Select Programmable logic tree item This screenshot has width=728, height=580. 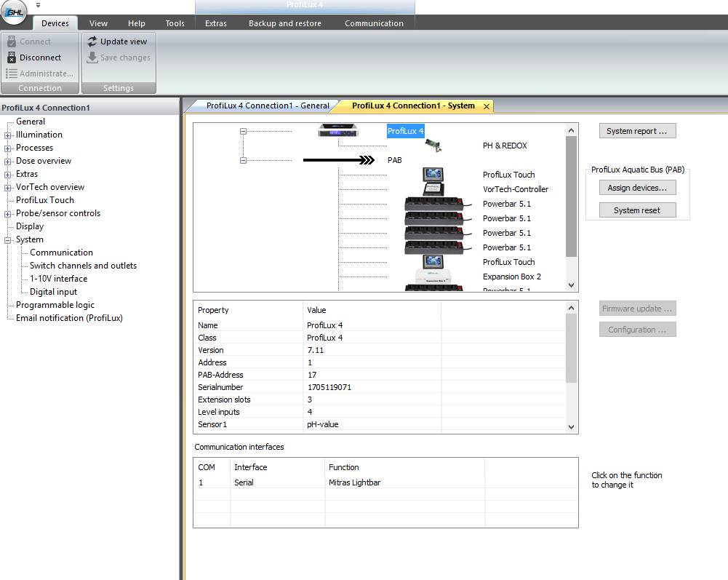(55, 305)
